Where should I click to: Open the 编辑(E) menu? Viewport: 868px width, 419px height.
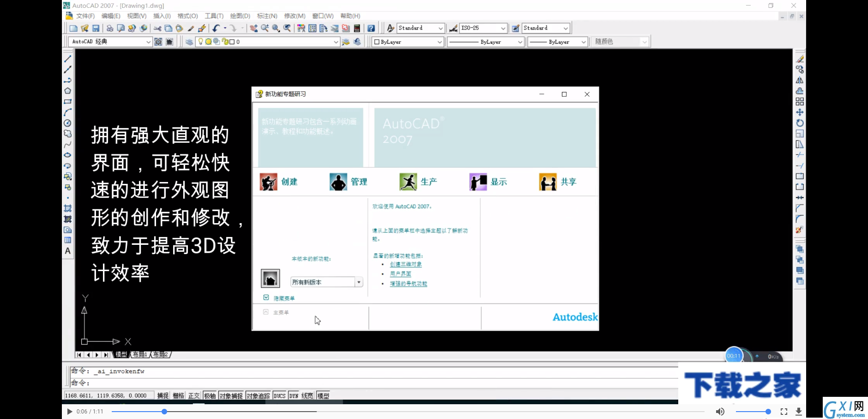(x=111, y=16)
